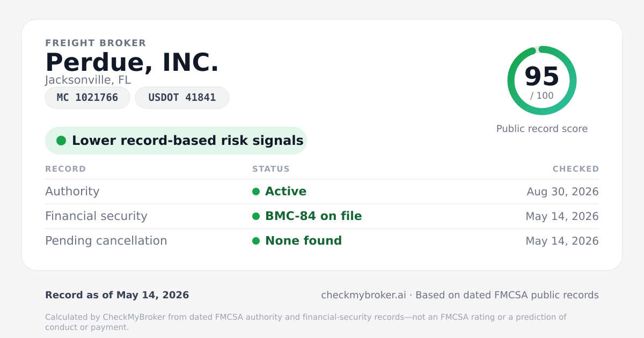The image size is (644, 338).
Task: Click the green dot beside Active status
Action: tap(256, 192)
